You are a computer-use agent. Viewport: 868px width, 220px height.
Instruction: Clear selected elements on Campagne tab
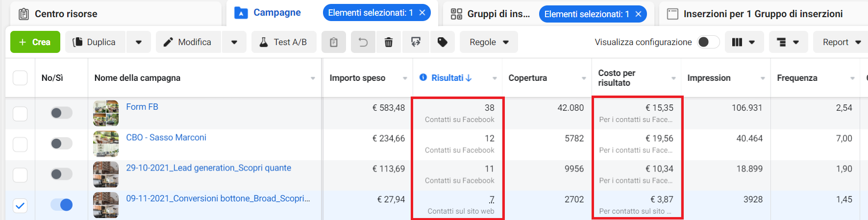point(422,13)
